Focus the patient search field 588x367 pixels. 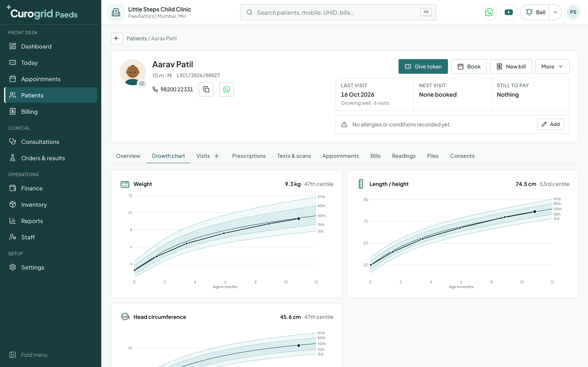tap(338, 12)
